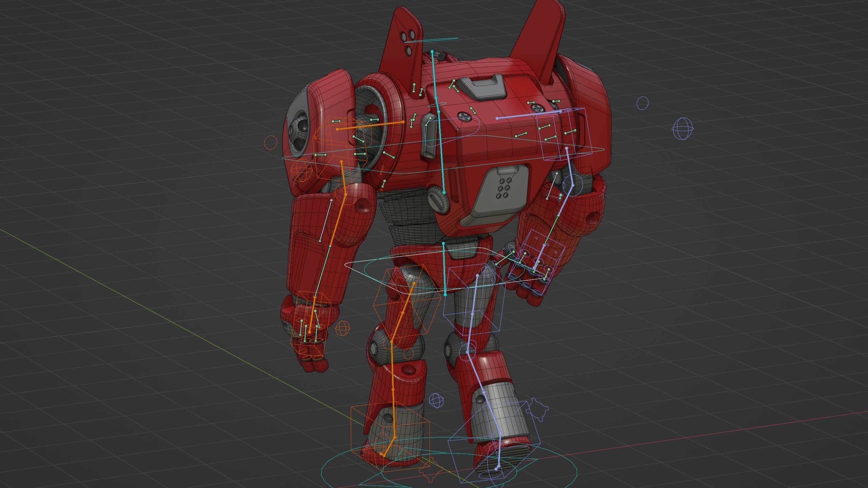Select the lavender clavicle bone across the right shoulder
Viewport: 868px width, 488px height.
[x=529, y=115]
